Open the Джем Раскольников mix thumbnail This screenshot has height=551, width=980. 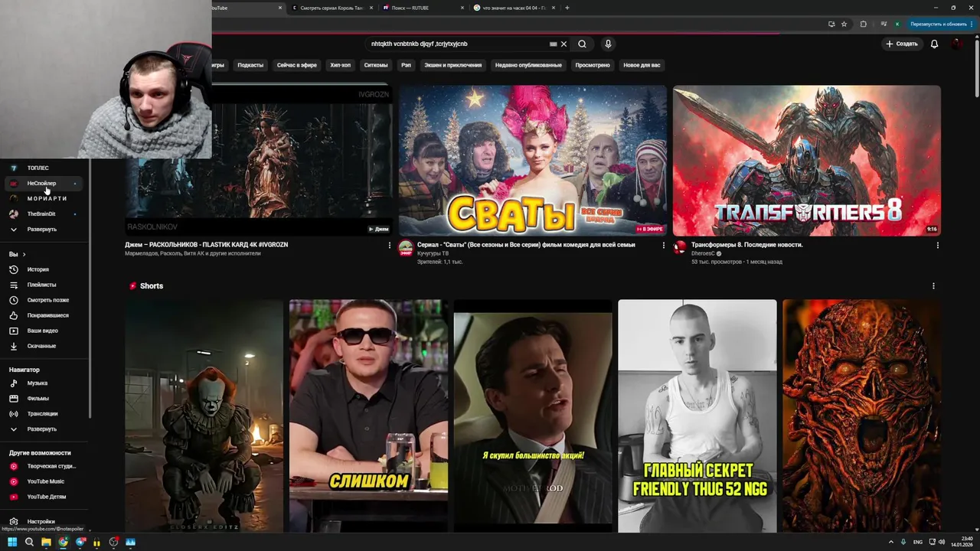point(259,161)
